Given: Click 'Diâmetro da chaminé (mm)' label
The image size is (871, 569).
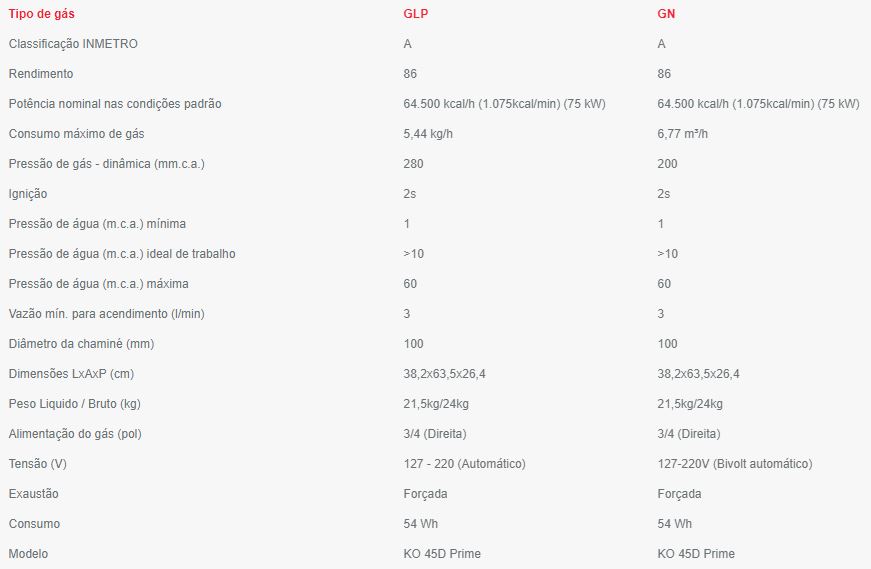Looking at the screenshot, I should [x=81, y=344].
